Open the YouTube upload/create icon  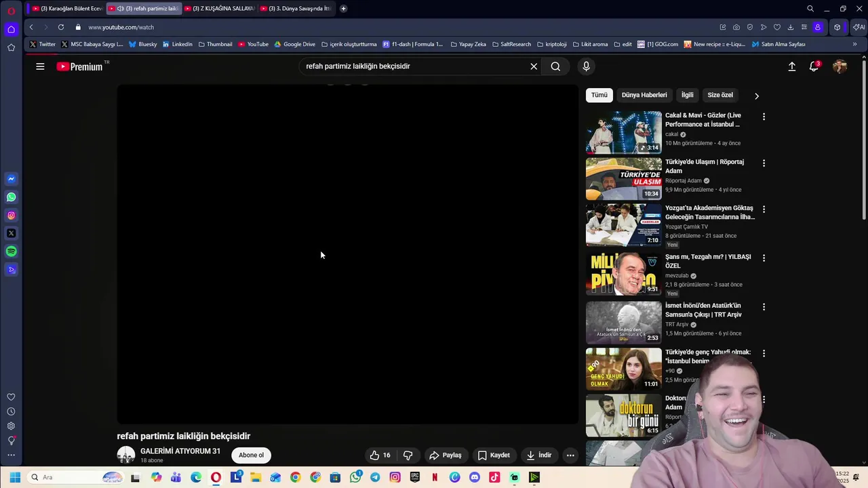[791, 66]
